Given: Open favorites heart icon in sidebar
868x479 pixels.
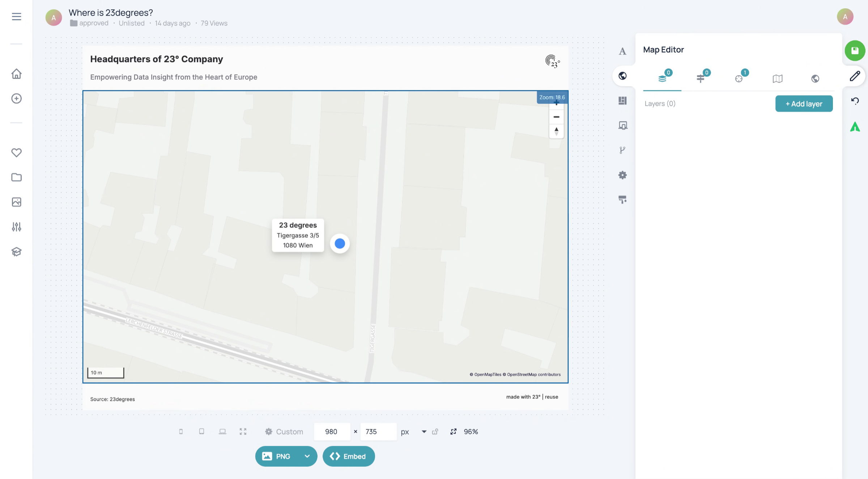Looking at the screenshot, I should click(x=16, y=153).
